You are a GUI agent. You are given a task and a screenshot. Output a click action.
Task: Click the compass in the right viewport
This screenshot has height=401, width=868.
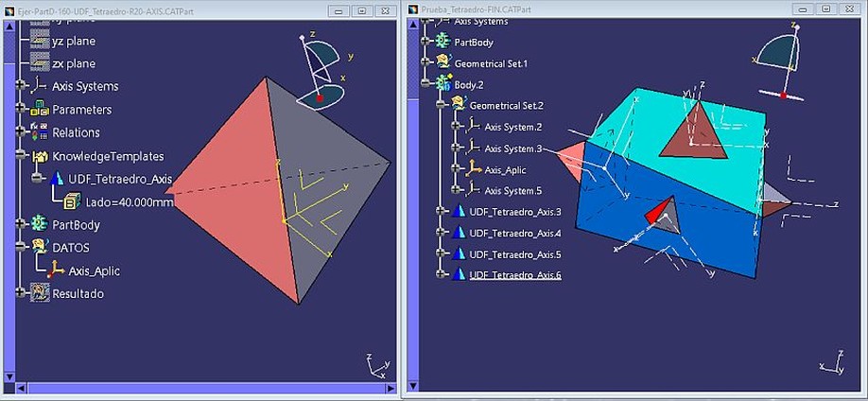pos(782,62)
